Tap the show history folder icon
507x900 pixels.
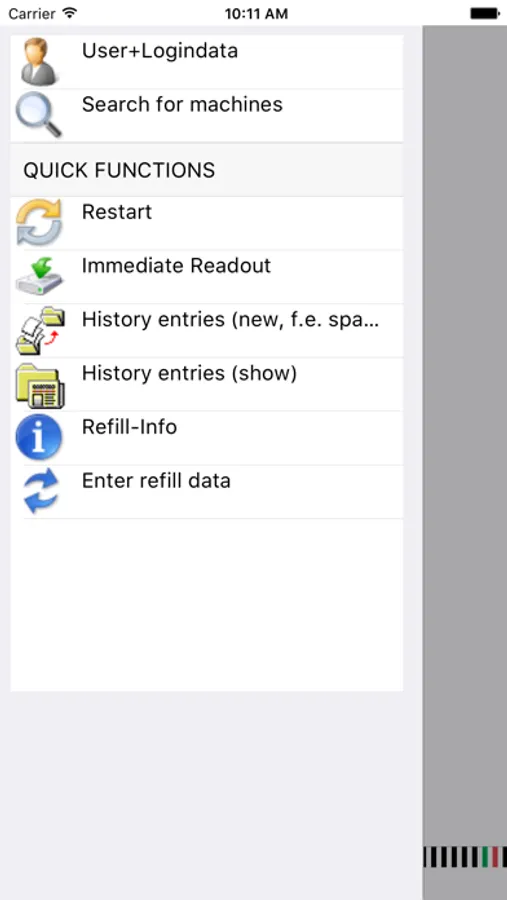click(39, 384)
